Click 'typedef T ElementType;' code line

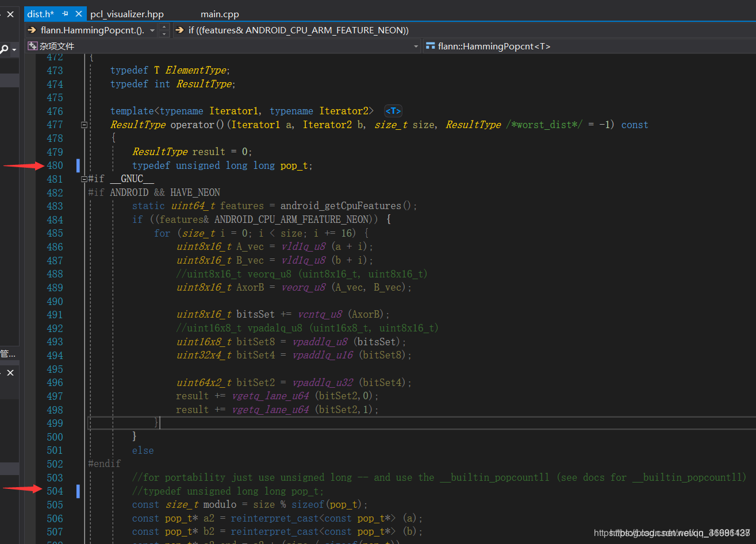(x=170, y=70)
